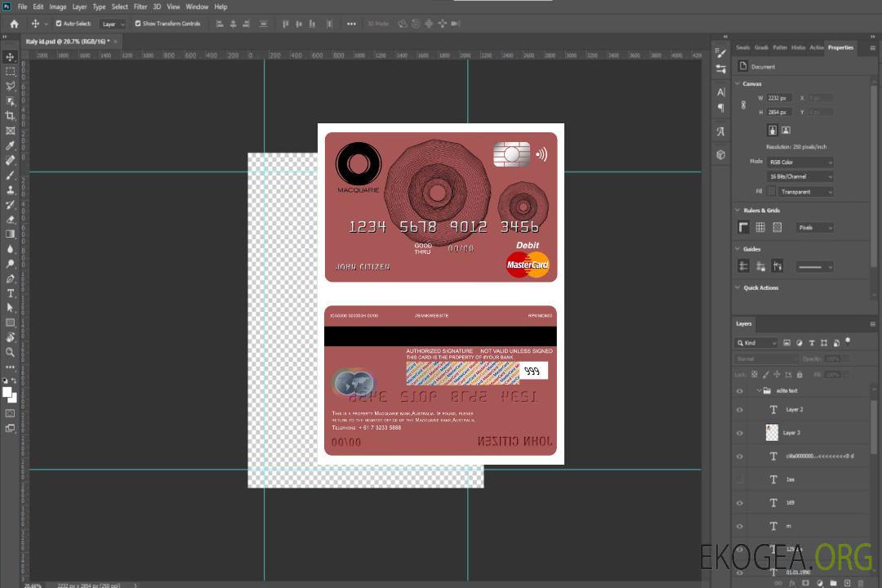Switch to the History panel tab
Screen dimensions: 882x588
[x=798, y=48]
